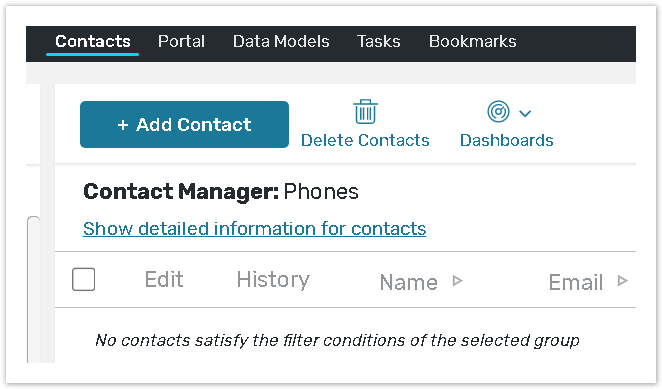Expand the Email column arrow
The height and width of the screenshot is (389, 662).
pyautogui.click(x=622, y=280)
